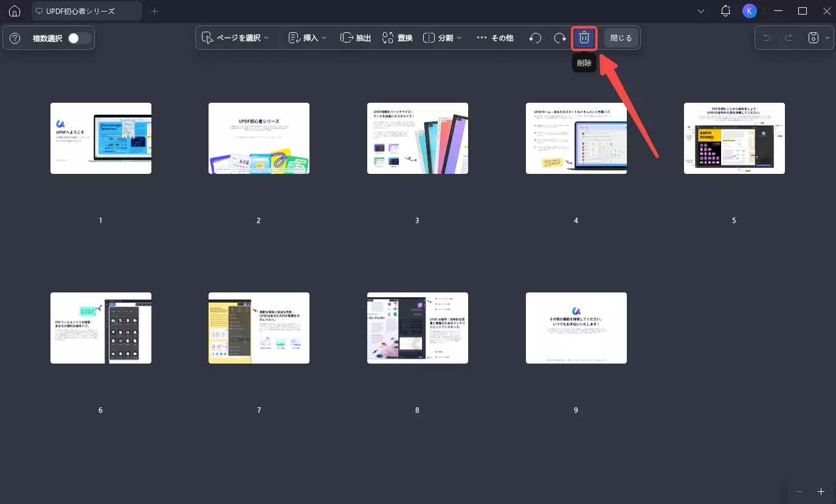Open the help question mark icon

coord(15,38)
